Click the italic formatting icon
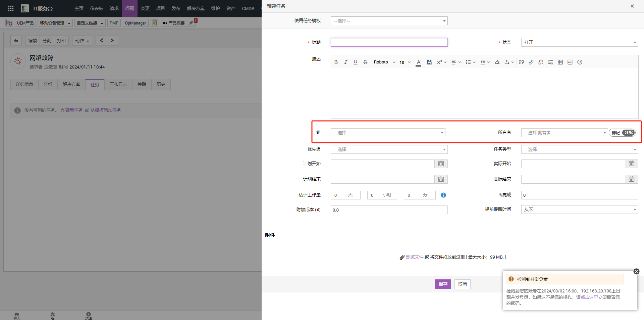644x320 pixels. [x=345, y=62]
